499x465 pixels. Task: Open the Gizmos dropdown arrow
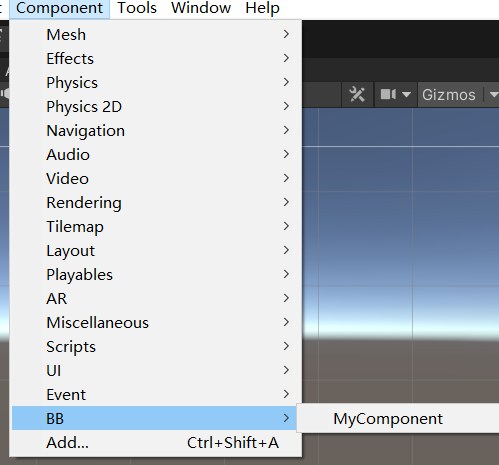(494, 95)
